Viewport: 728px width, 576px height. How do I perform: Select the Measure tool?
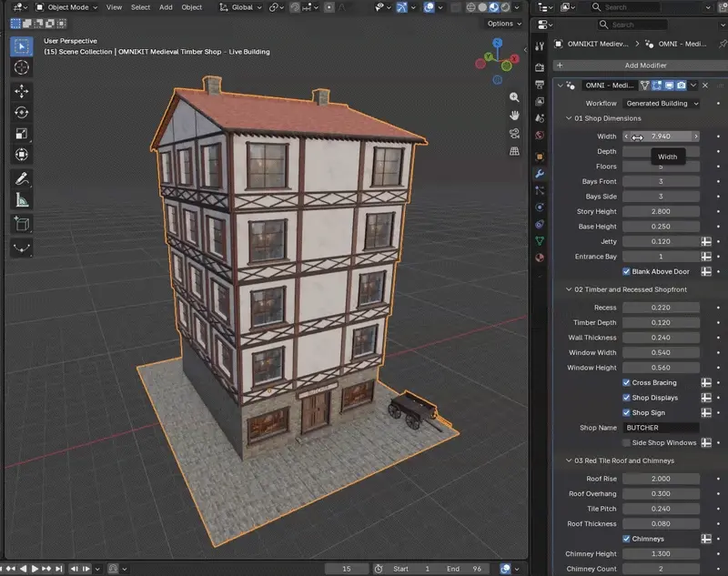pyautogui.click(x=21, y=200)
